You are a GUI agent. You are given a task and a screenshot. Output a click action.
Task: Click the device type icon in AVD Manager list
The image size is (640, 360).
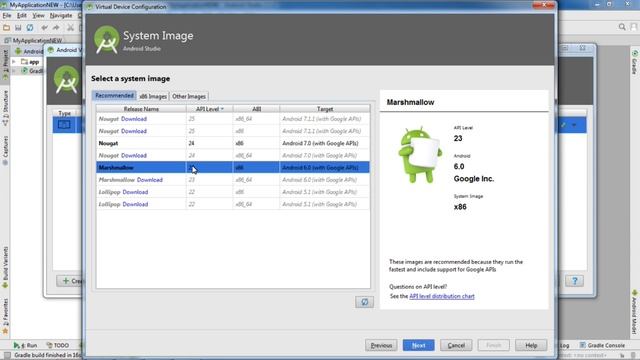64,124
